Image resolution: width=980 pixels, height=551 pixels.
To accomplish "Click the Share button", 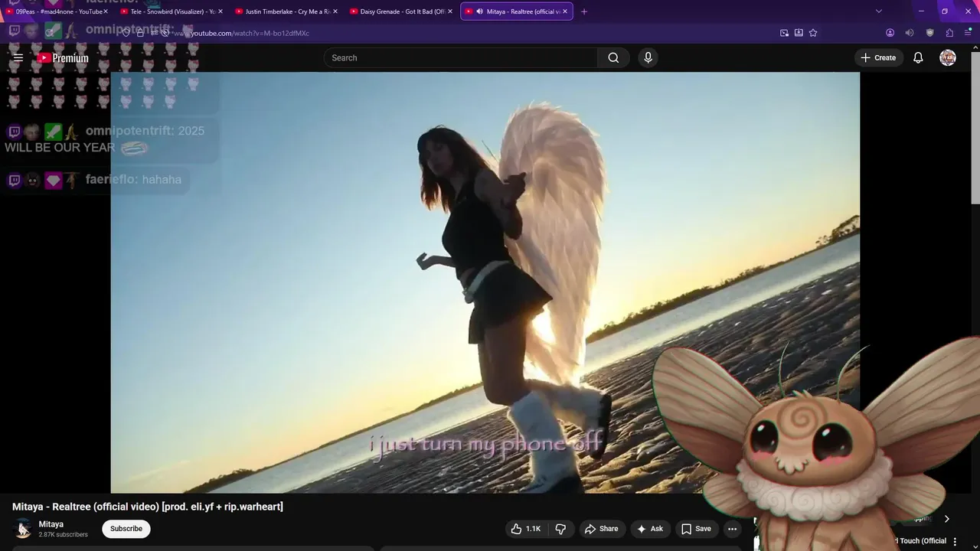I will pos(601,529).
